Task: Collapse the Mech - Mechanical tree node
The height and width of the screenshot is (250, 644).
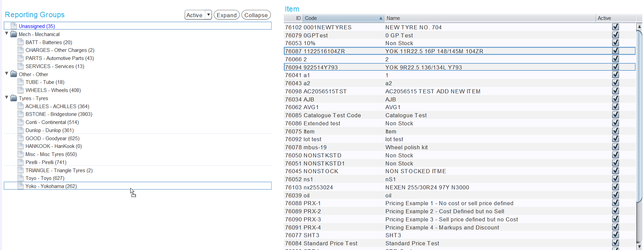Action: point(7,34)
